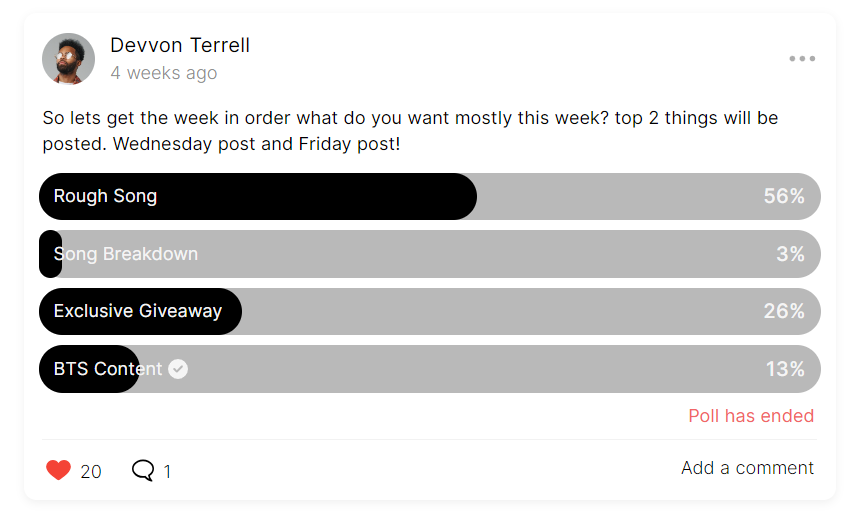Viewport: 860px width, 522px height.
Task: Click the Devvon Terrell author name
Action: (x=180, y=45)
